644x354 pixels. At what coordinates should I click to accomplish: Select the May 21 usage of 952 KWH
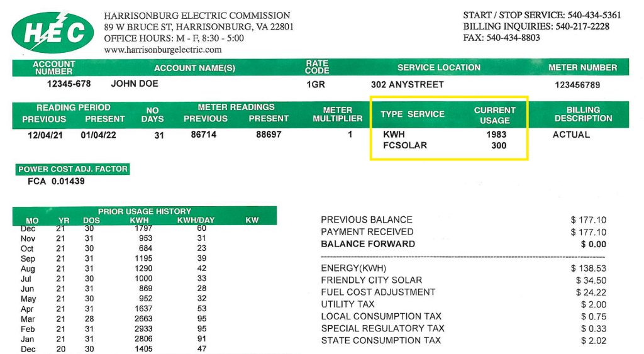[145, 299]
